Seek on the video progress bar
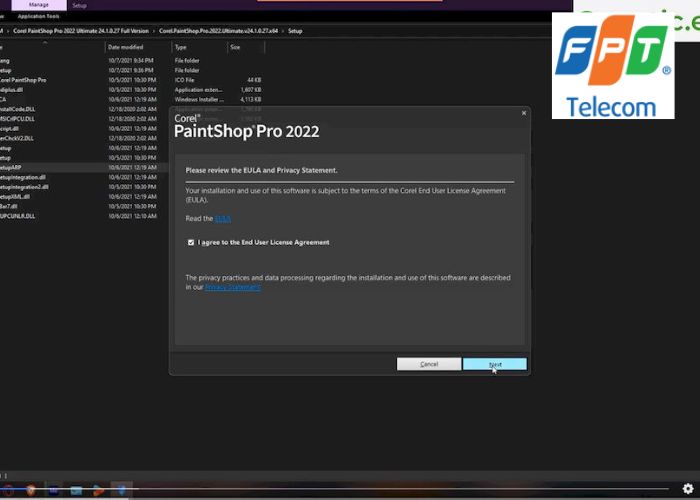The image size is (700, 500). pyautogui.click(x=335, y=489)
